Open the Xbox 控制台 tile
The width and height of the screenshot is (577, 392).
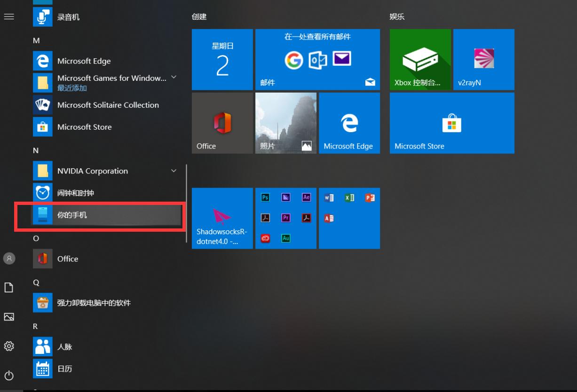(x=420, y=59)
